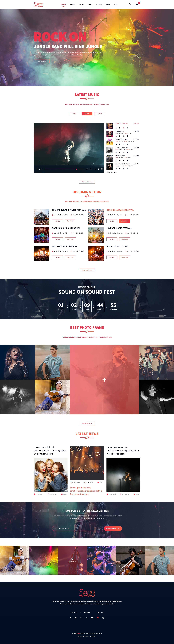
Task: Switch to the Album tab
Action: point(100,114)
